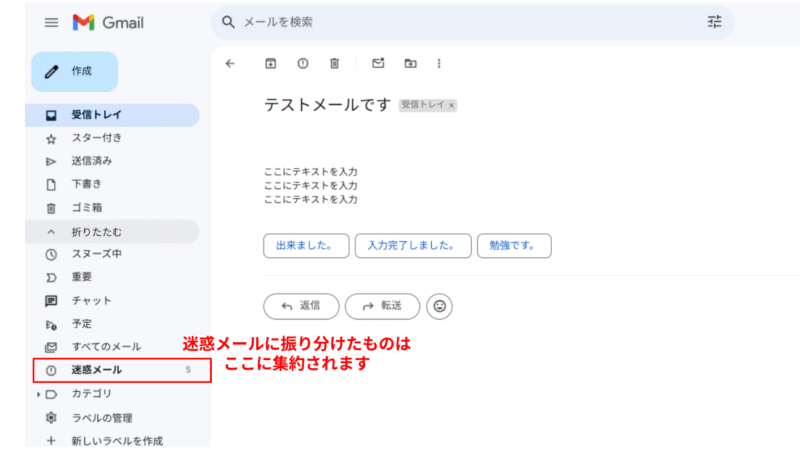800x450 pixels.
Task: Open the 迷惑メール folder
Action: [x=97, y=370]
